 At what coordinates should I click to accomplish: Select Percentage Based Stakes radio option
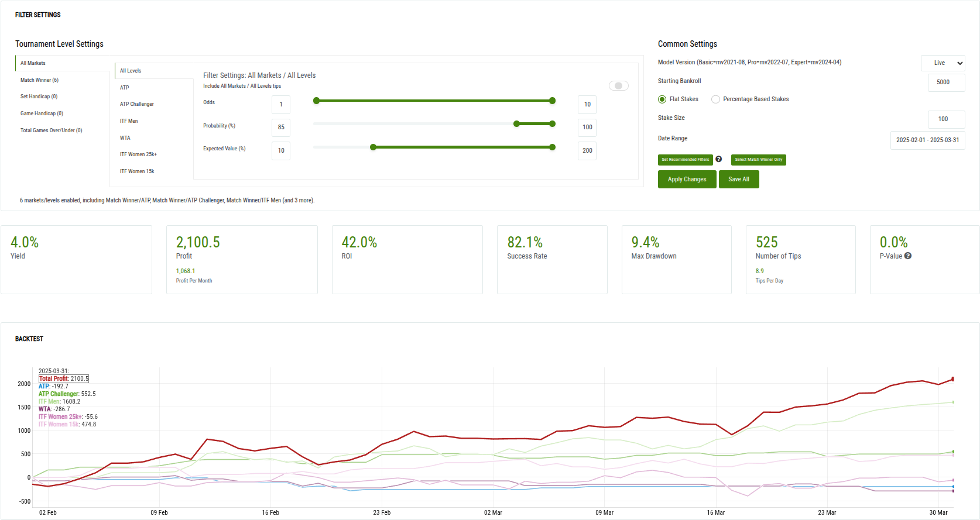715,99
